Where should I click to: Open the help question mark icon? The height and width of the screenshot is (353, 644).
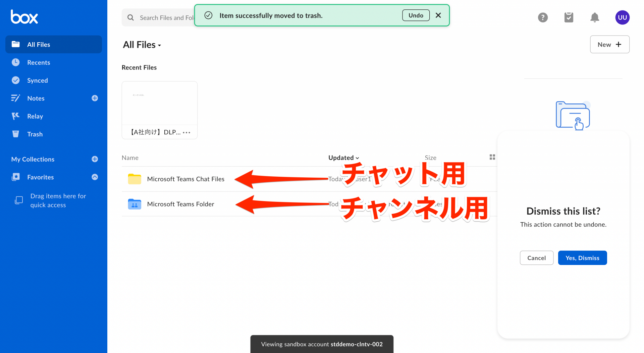click(x=543, y=17)
